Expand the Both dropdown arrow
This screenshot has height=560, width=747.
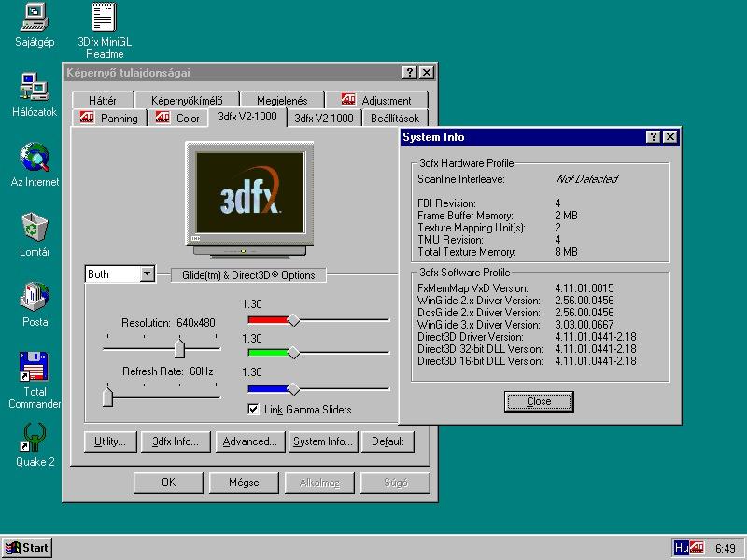148,273
